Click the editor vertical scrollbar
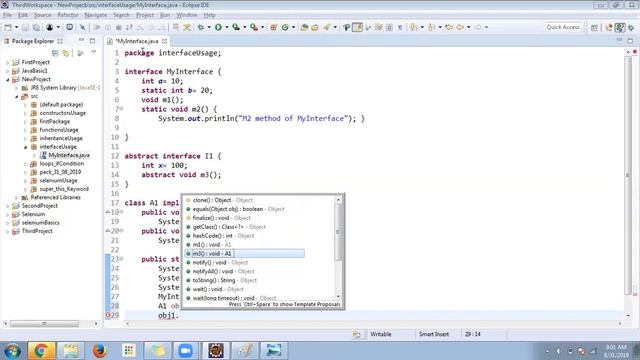 click(x=628, y=175)
